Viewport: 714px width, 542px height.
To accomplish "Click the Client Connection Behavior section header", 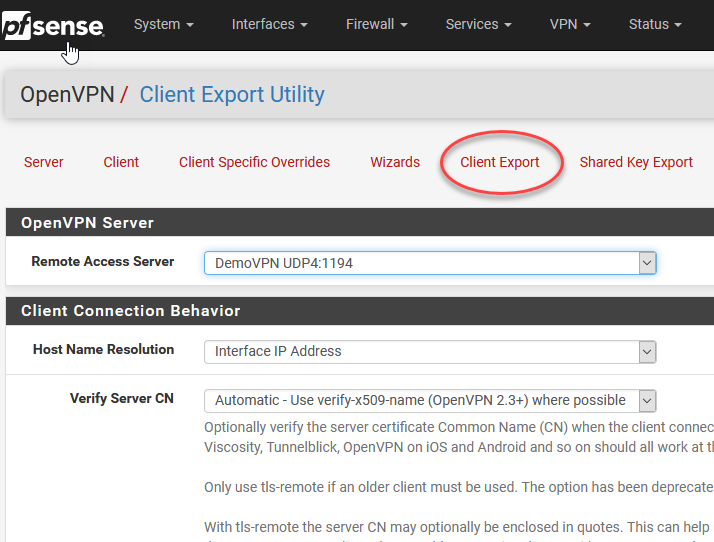I will [360, 311].
